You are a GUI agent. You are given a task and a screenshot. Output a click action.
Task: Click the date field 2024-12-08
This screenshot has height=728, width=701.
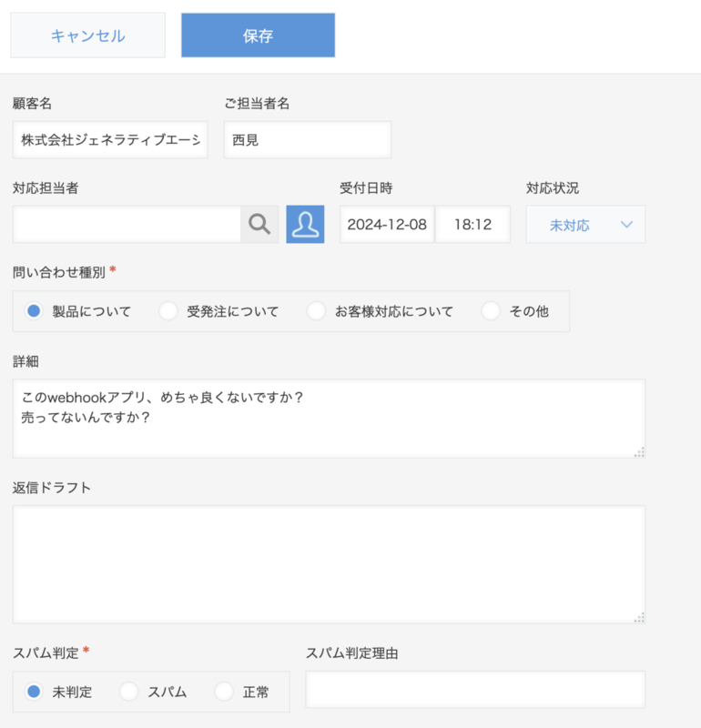tap(387, 224)
